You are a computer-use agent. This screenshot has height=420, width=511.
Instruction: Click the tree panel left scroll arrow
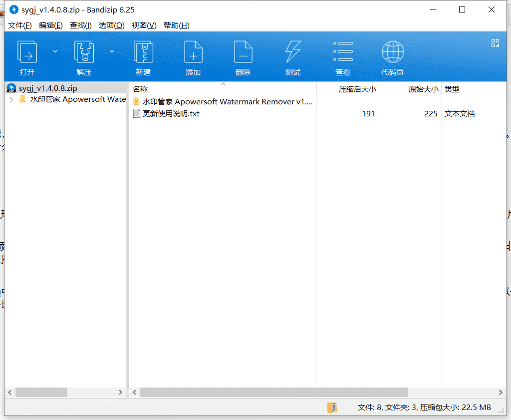tap(10, 392)
